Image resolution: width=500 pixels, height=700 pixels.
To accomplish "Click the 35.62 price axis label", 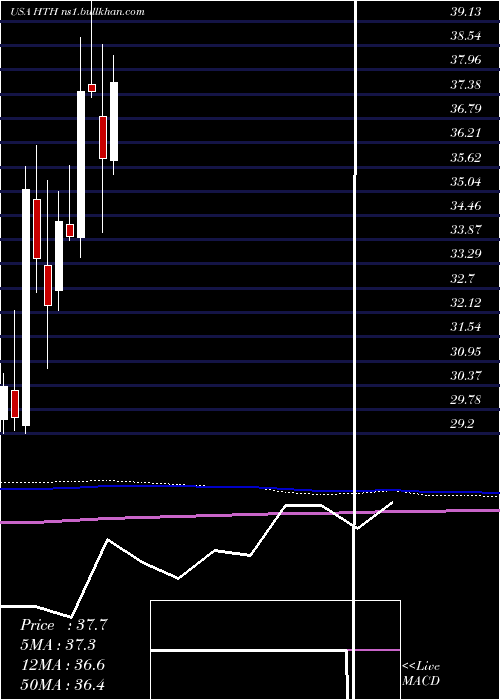I will 466,157.
